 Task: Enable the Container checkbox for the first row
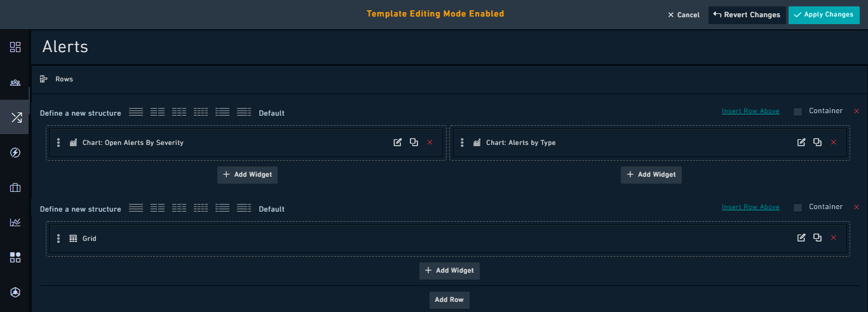798,112
